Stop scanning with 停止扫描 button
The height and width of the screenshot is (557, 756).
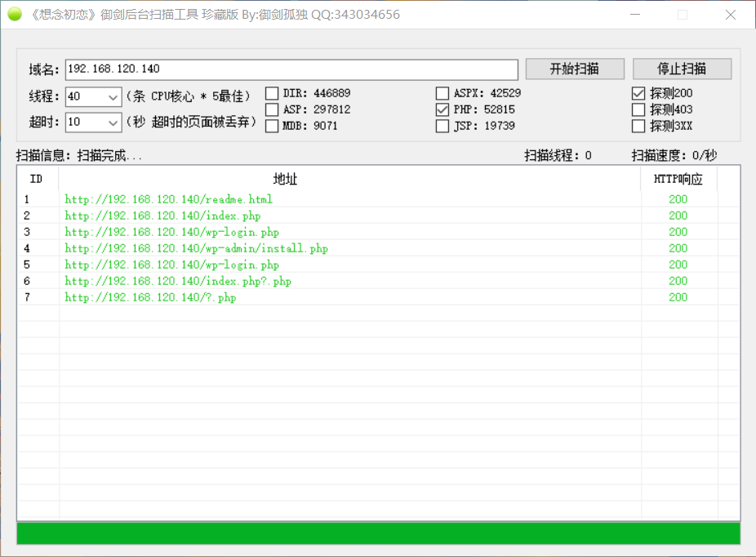[x=682, y=69]
